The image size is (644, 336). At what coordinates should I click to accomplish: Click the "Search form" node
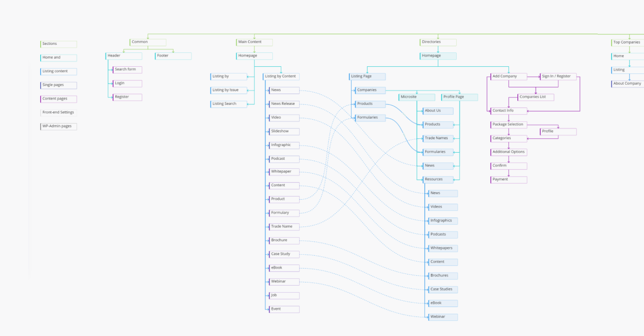(x=127, y=70)
